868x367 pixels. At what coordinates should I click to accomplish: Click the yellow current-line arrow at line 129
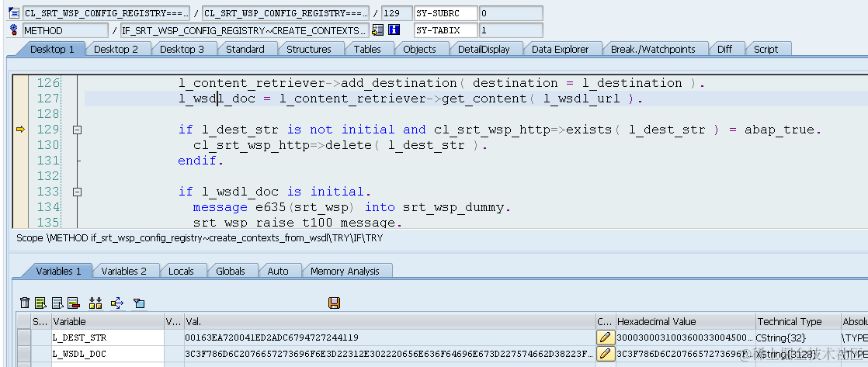[20, 130]
